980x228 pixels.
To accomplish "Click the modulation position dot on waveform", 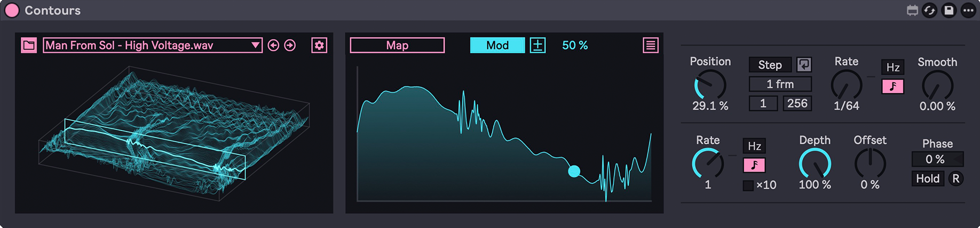I will click(x=574, y=171).
